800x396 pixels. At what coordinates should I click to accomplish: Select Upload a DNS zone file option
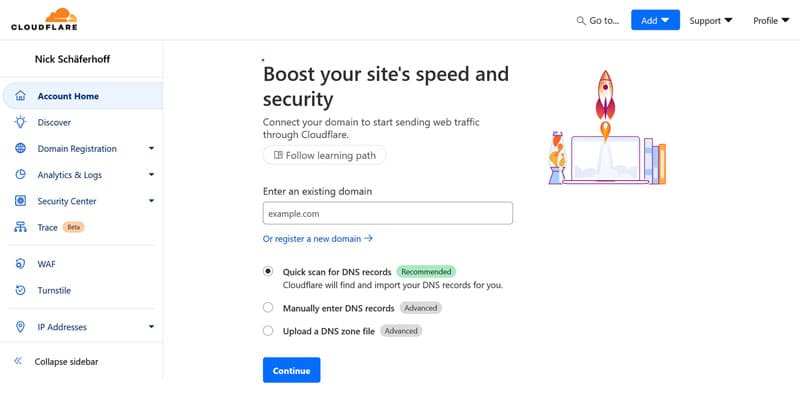coord(268,331)
